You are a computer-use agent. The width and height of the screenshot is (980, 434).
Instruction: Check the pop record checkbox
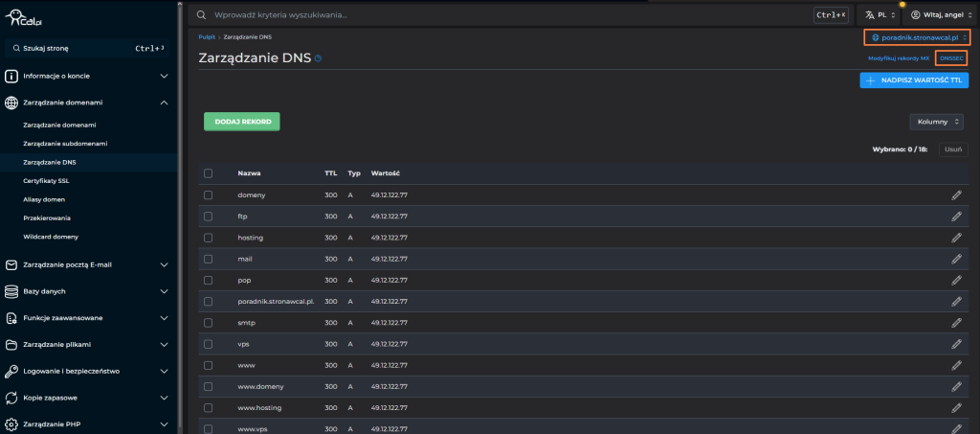click(208, 280)
